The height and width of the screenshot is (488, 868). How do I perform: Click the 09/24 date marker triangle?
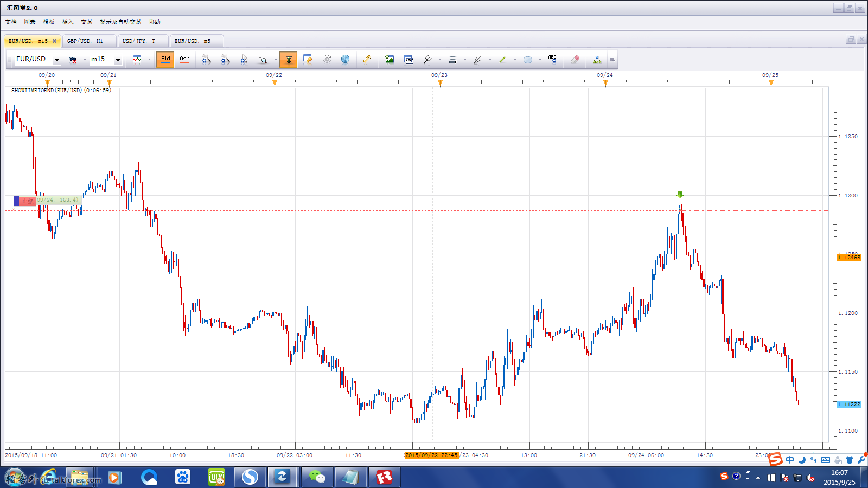click(x=605, y=83)
